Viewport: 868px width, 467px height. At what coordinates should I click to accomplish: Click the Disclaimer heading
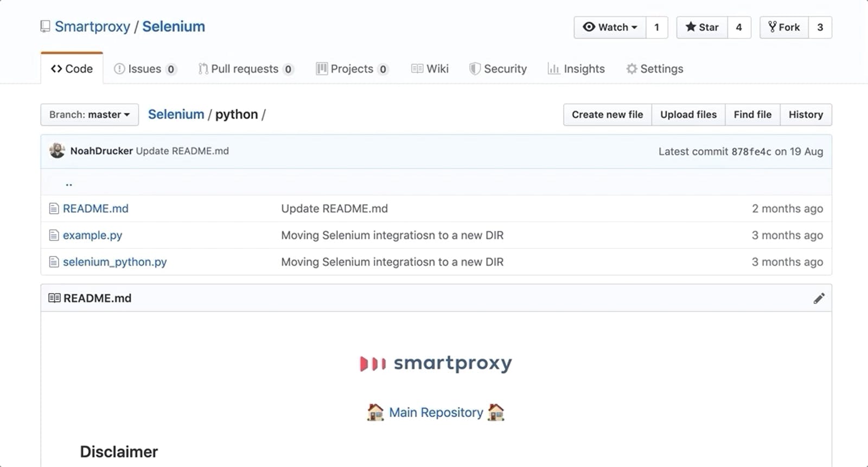[x=119, y=452]
